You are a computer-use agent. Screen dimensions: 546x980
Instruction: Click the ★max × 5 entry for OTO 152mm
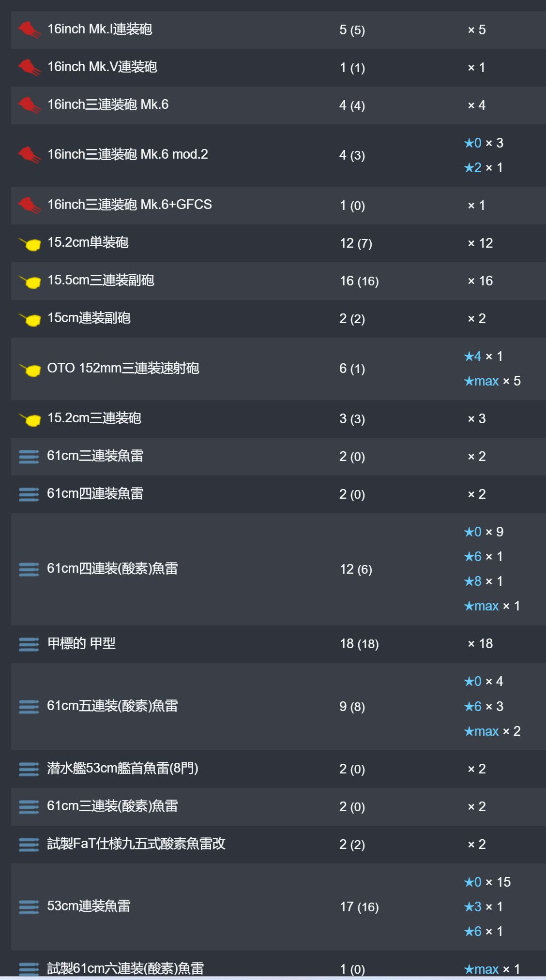pos(492,381)
